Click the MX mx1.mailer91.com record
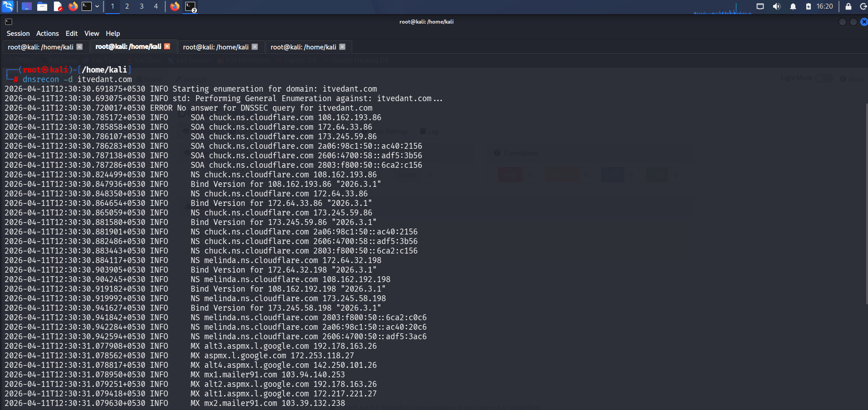This screenshot has width=868, height=410. click(175, 375)
